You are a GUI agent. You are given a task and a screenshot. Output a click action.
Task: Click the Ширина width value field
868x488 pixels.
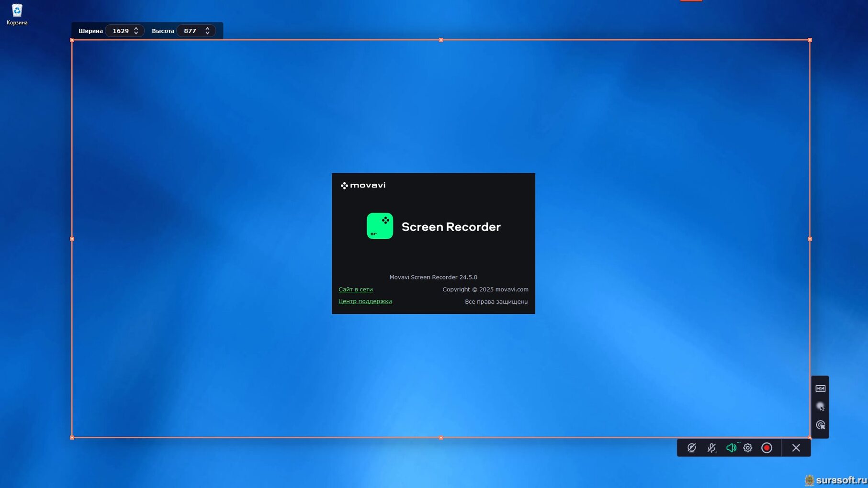click(121, 31)
